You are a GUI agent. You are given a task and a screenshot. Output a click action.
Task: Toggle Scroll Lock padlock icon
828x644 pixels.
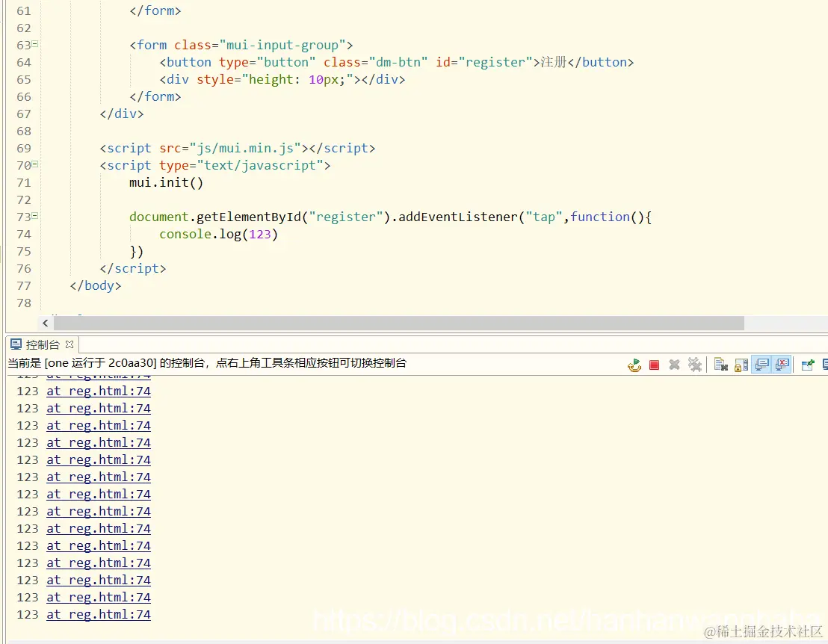[x=741, y=365]
